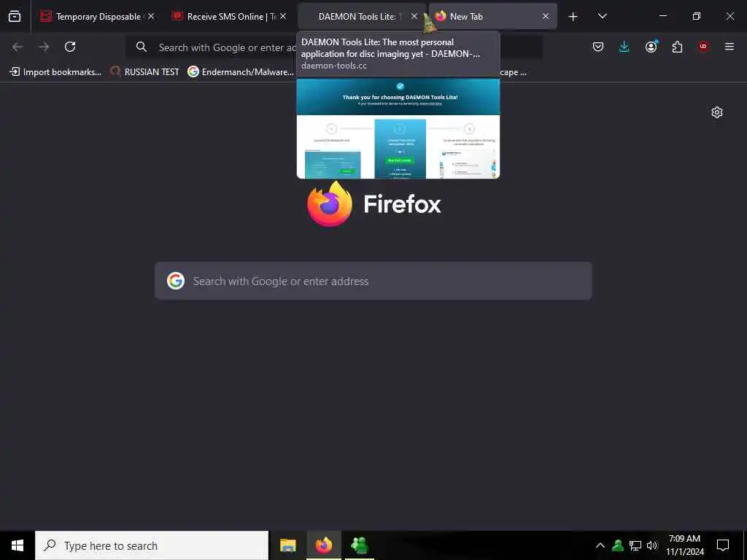Switch to the Temporary Disposable tab
The width and height of the screenshot is (747, 560).
point(97,16)
